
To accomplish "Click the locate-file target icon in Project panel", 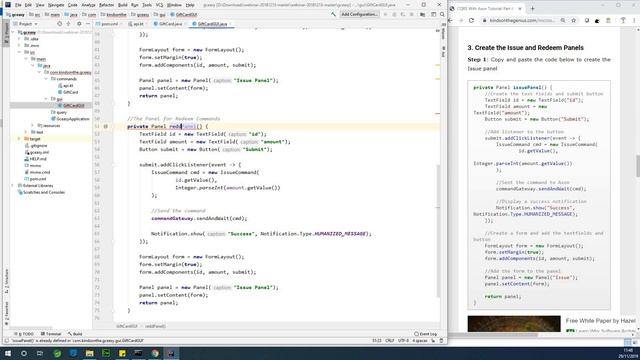I will pos(60,24).
